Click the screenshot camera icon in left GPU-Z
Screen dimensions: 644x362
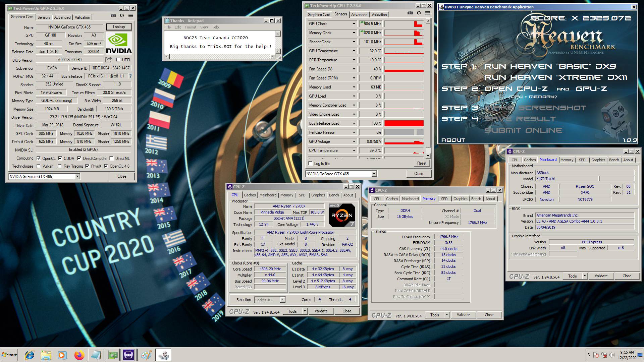point(113,16)
